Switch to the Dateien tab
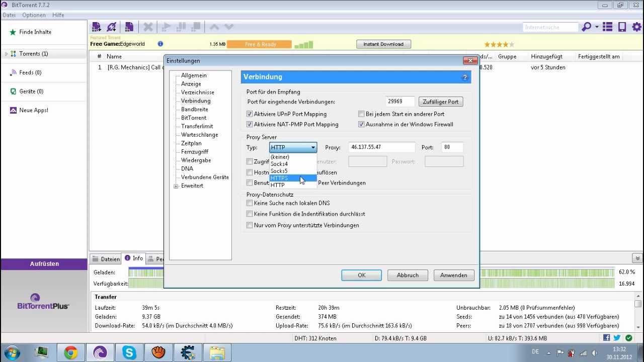The image size is (644, 362). [x=106, y=259]
